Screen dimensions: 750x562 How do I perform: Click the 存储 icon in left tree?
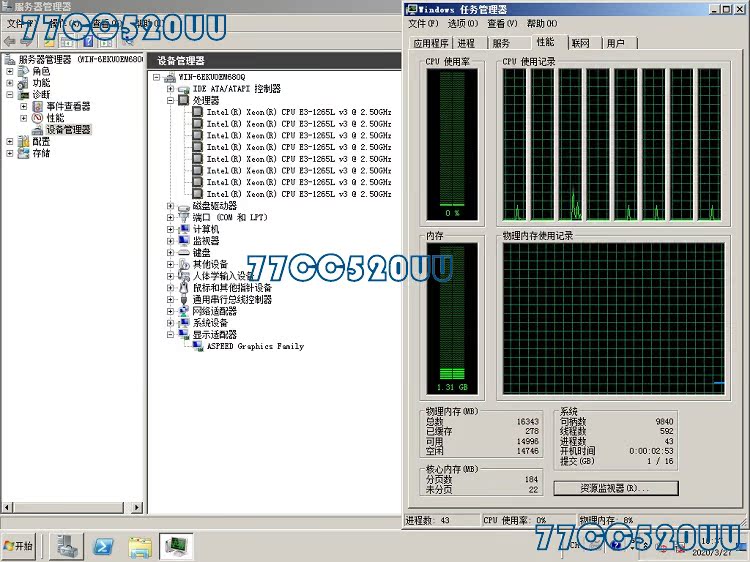(x=23, y=153)
